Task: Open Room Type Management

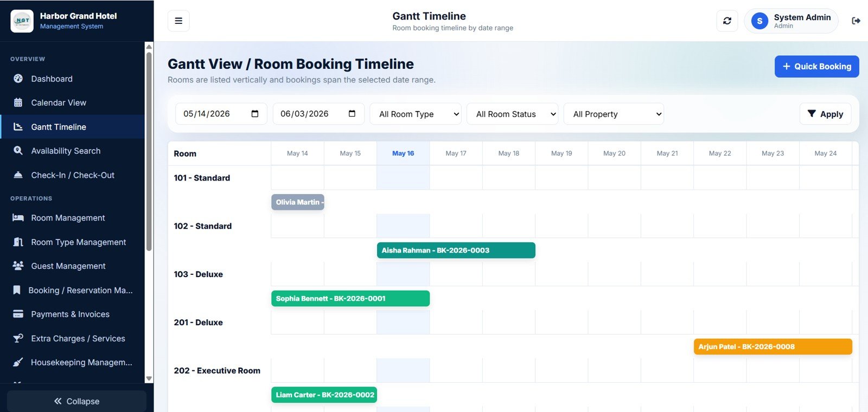Action: pos(72,242)
